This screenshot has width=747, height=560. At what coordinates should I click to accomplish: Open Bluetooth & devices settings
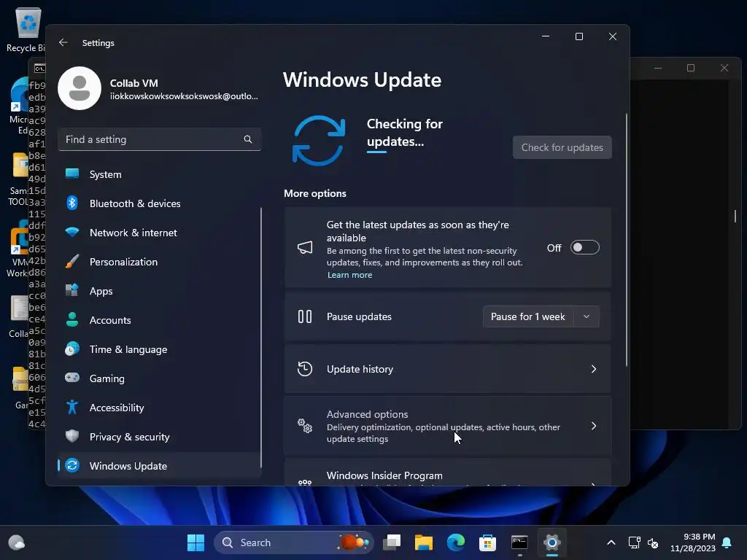pos(159,203)
